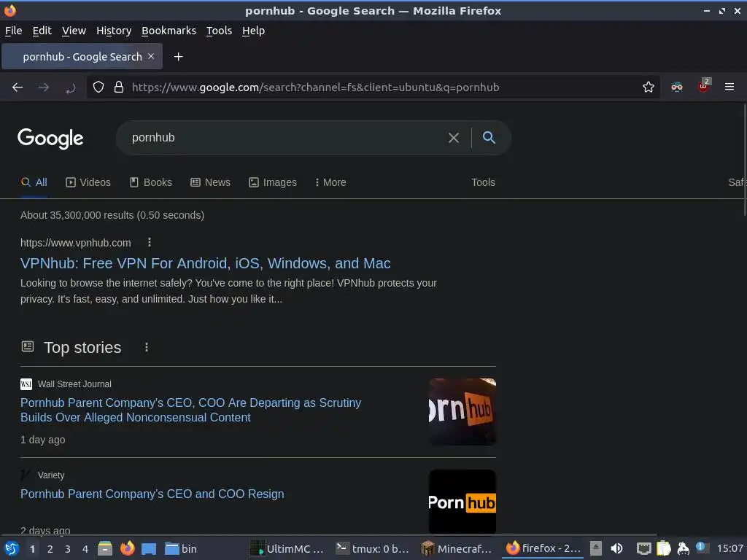Open options dots beside Top stories
The width and height of the screenshot is (747, 560).
pyautogui.click(x=146, y=347)
